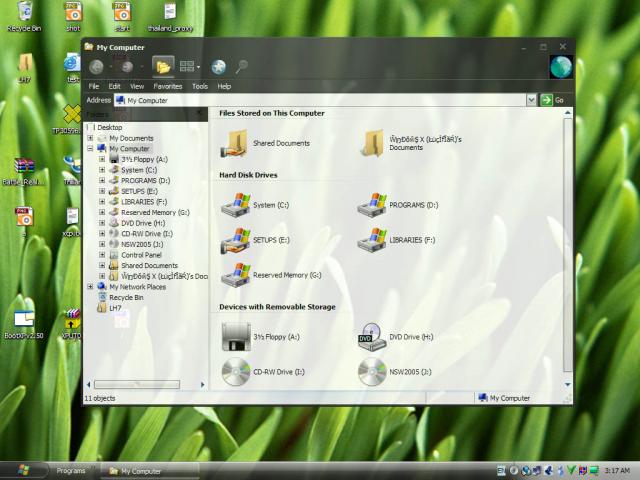Click the green V antivirus tray icon
This screenshot has width=640, height=480.
[x=571, y=471]
